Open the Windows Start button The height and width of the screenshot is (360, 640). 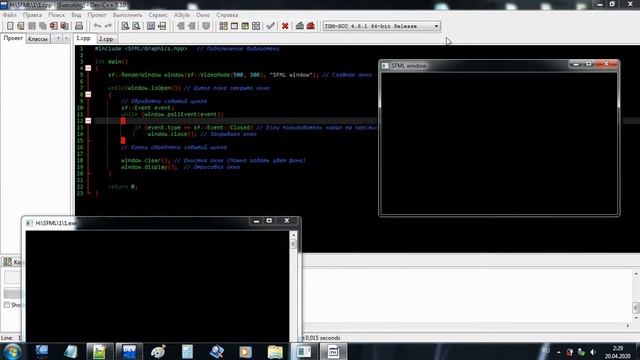[x=11, y=351]
